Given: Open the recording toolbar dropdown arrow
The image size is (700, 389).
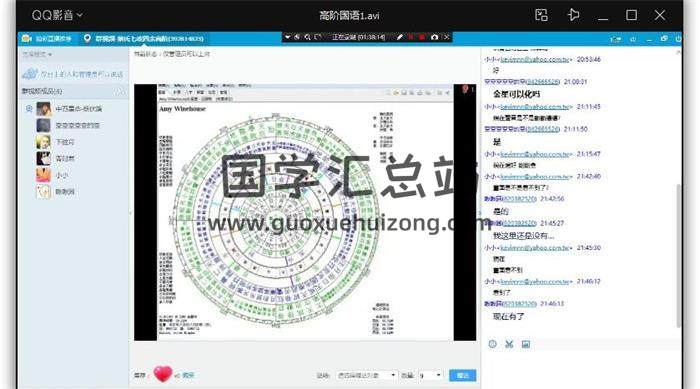Looking at the screenshot, I should point(288,37).
